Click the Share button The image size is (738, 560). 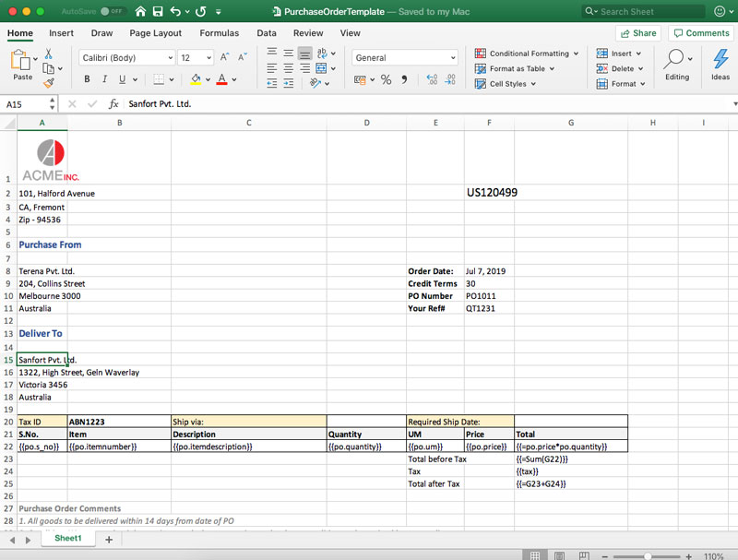click(638, 32)
